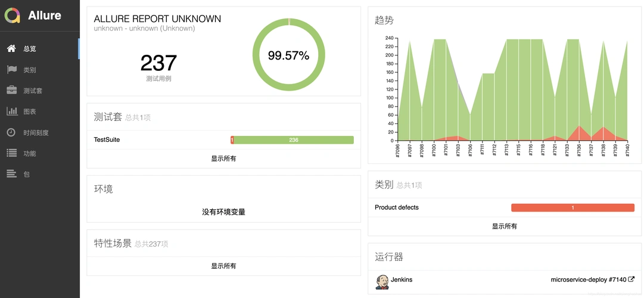Click the Jenkins executor name

402,280
